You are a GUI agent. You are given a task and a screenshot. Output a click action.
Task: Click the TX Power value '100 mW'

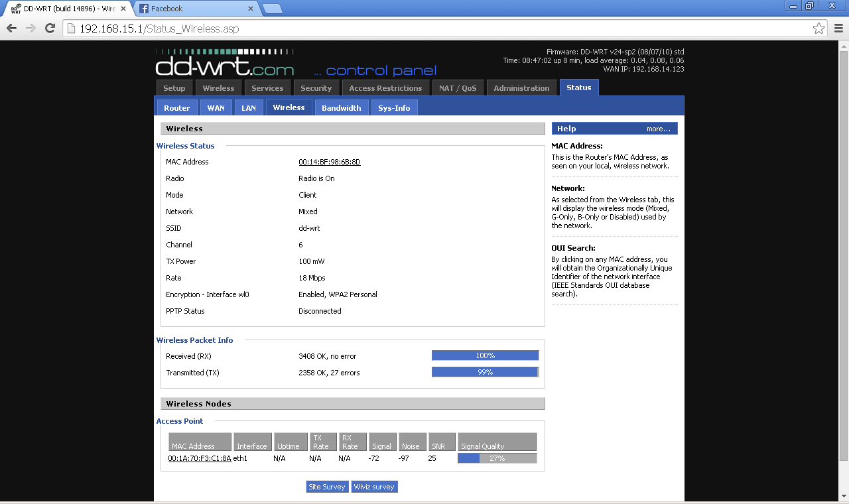pos(312,261)
